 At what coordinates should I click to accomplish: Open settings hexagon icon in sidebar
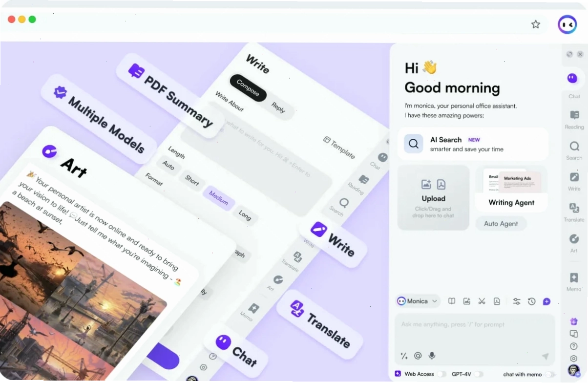click(x=574, y=359)
